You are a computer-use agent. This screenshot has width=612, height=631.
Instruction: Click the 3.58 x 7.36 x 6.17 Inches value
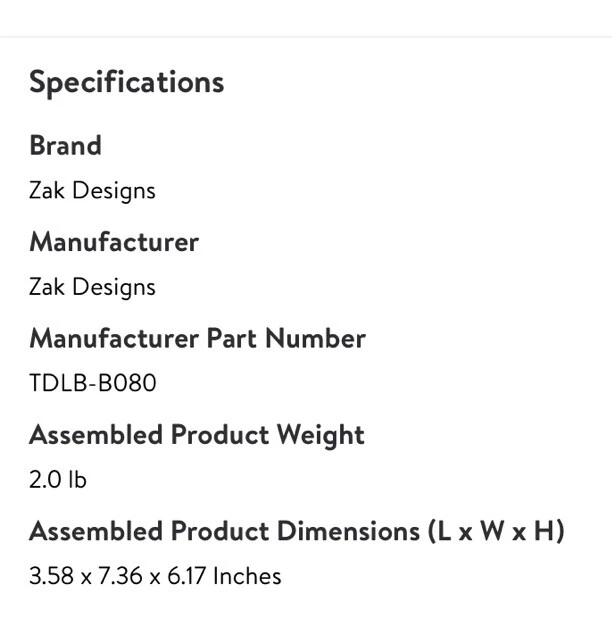click(x=155, y=576)
